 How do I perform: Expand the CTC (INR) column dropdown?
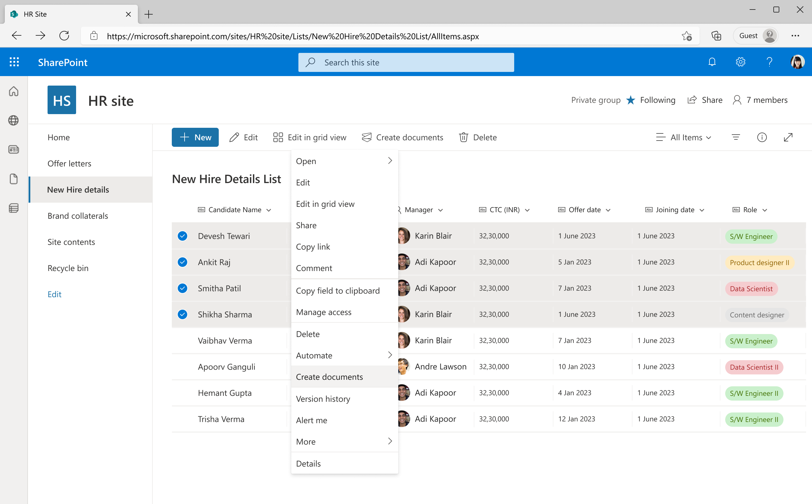click(x=527, y=210)
